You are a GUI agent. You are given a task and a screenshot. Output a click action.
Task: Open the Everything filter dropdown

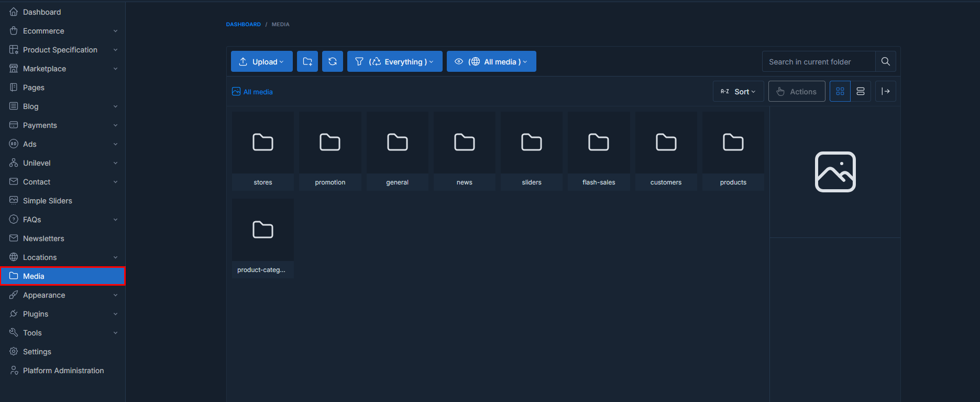[x=394, y=61]
